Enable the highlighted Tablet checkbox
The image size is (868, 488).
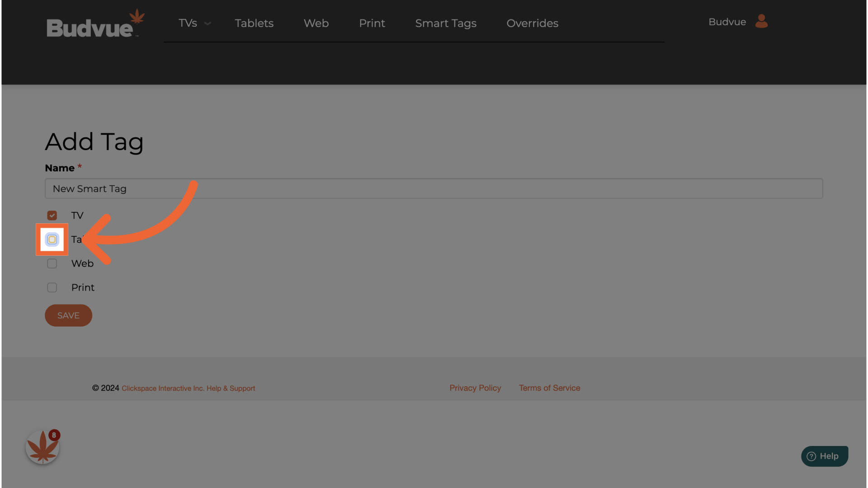52,239
